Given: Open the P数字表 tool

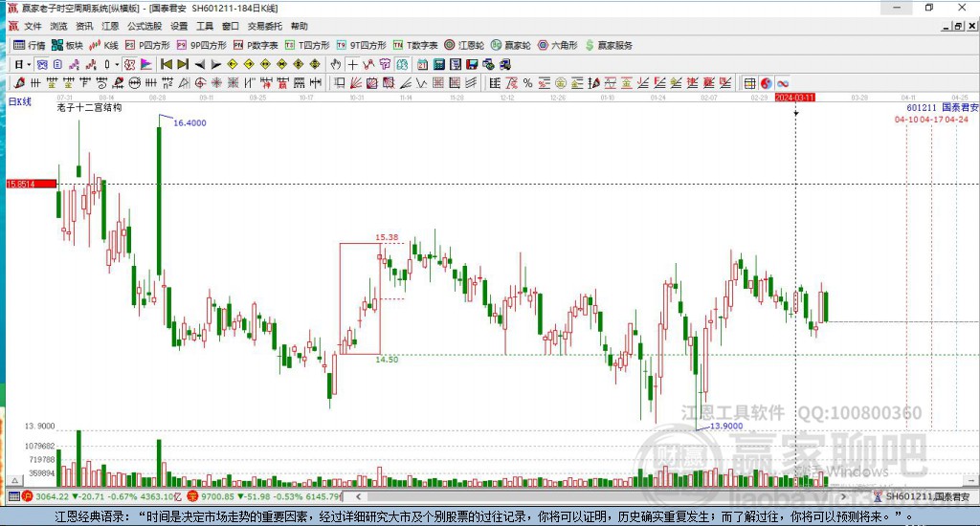Looking at the screenshot, I should point(256,45).
